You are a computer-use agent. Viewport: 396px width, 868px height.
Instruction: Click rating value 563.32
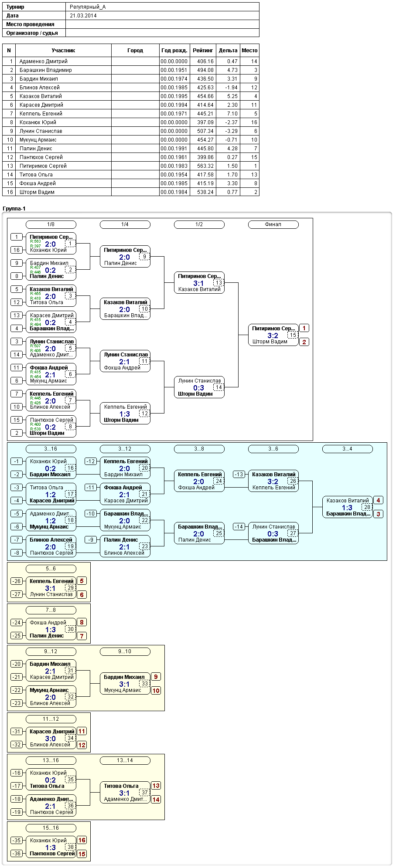[205, 166]
